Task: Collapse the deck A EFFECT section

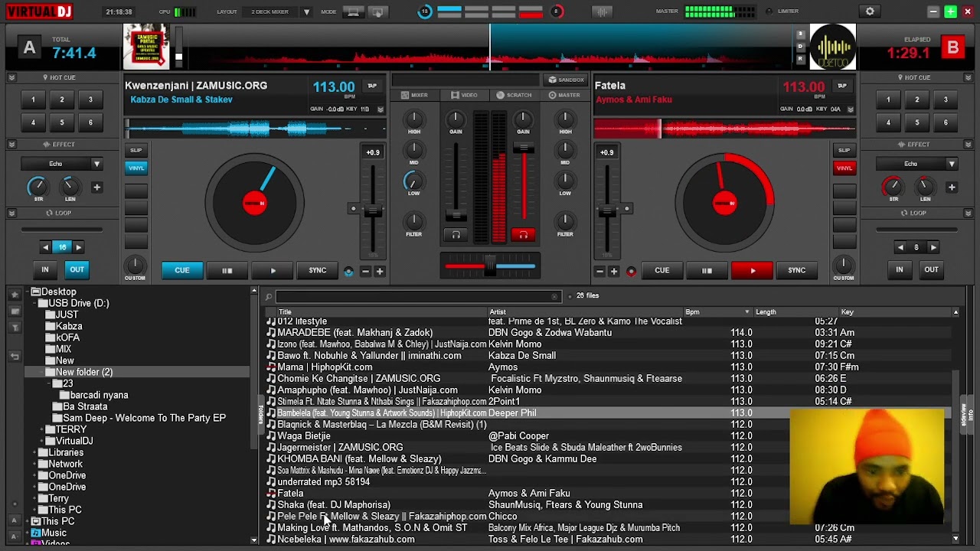Action: tap(11, 144)
